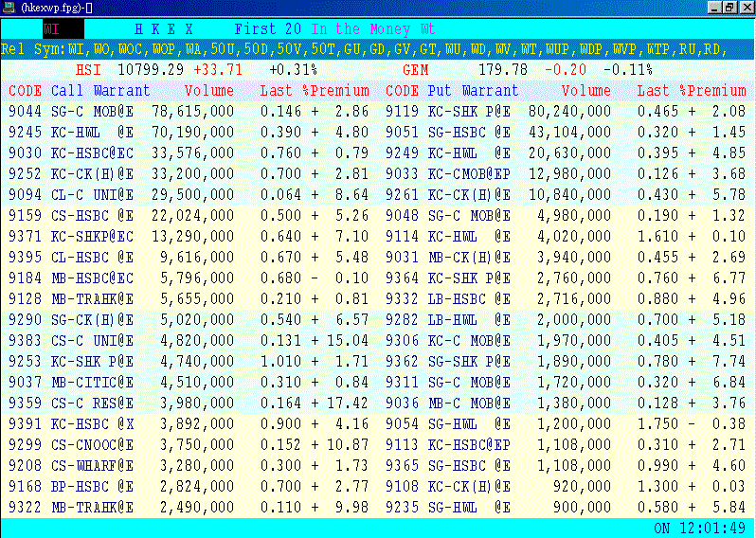The height and width of the screenshot is (538, 756).
Task: Select put warrant code 9048
Action: (x=402, y=216)
